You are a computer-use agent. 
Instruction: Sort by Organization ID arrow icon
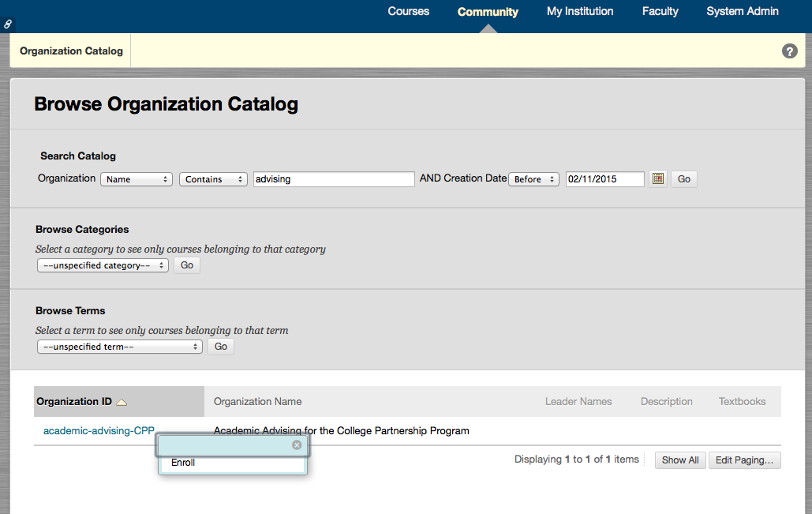click(122, 402)
